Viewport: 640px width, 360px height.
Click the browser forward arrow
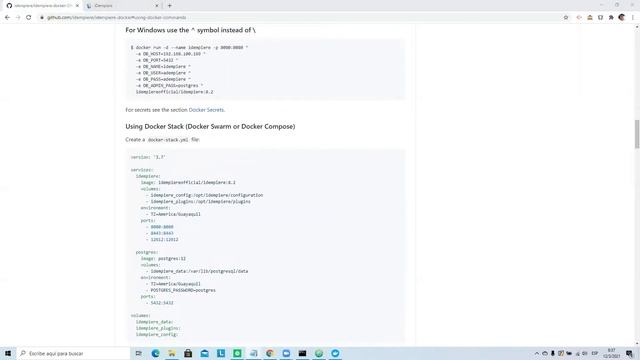pyautogui.click(x=18, y=18)
